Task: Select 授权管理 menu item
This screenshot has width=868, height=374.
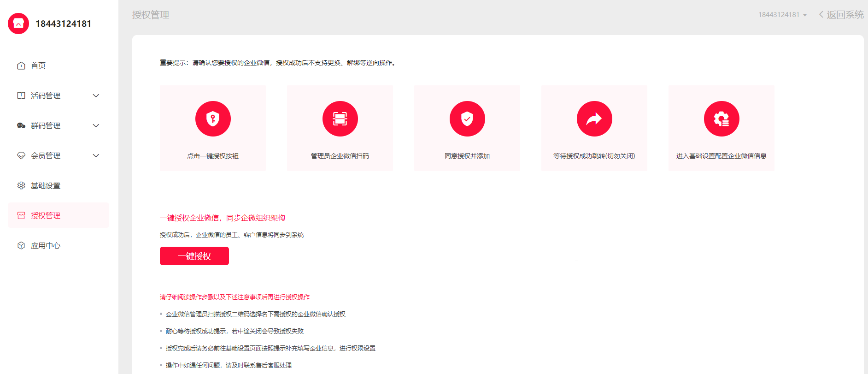Action: point(59,215)
